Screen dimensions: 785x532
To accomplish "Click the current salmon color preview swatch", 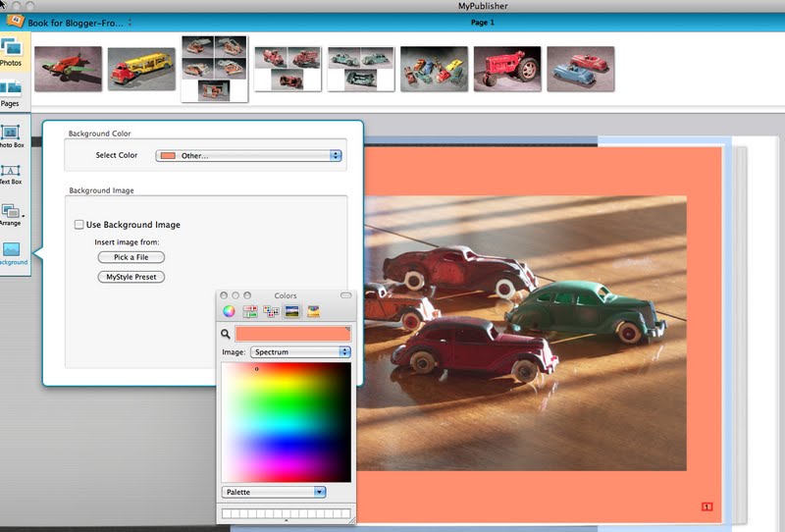I will tap(292, 334).
